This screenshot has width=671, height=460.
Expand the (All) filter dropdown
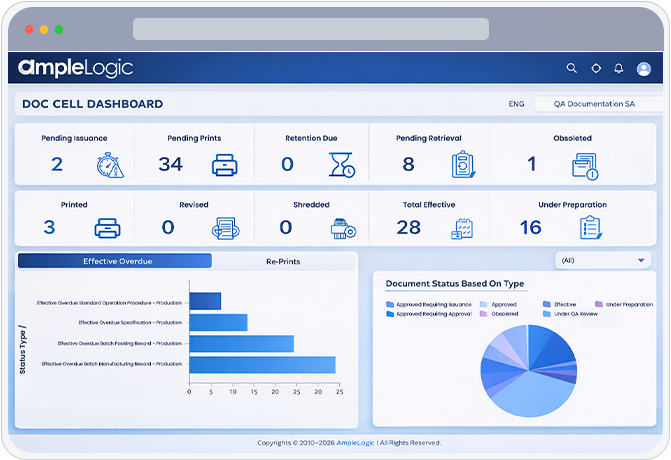[x=602, y=260]
